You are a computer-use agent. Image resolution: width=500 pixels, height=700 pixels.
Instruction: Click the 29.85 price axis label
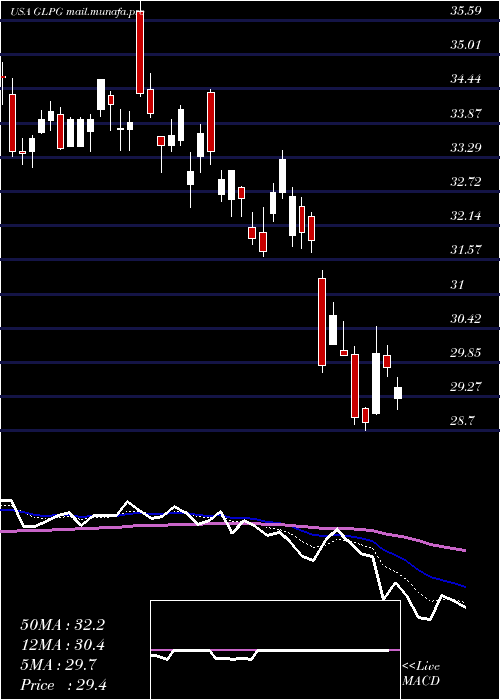[x=466, y=353]
